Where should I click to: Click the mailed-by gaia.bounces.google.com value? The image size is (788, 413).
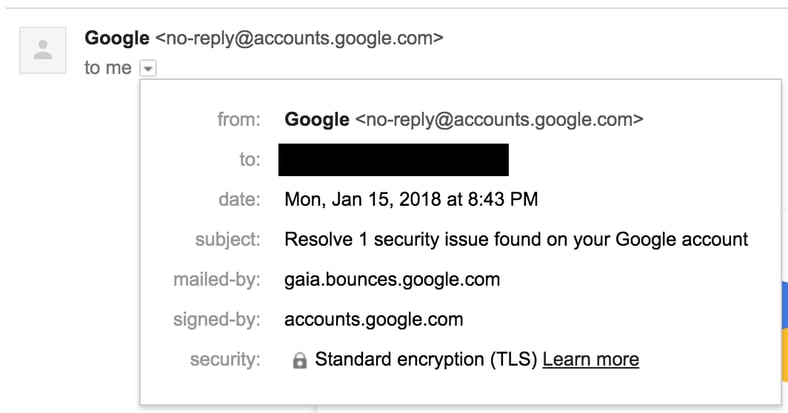click(x=392, y=279)
